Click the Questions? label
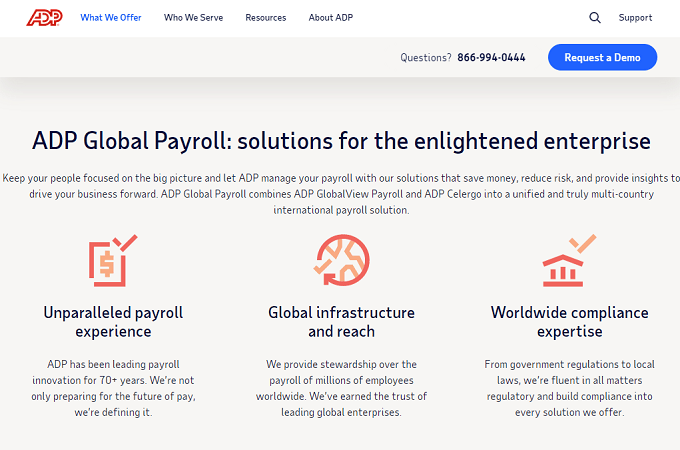 pyautogui.click(x=426, y=58)
